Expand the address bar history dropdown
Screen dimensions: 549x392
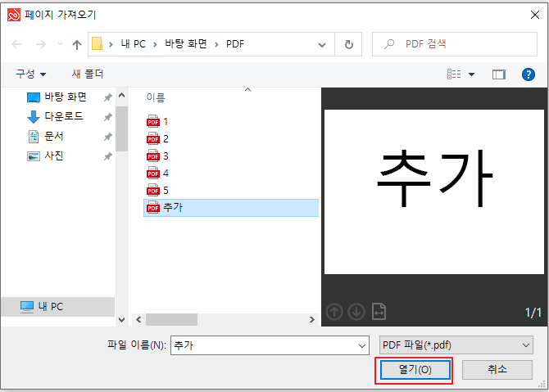tap(322, 45)
